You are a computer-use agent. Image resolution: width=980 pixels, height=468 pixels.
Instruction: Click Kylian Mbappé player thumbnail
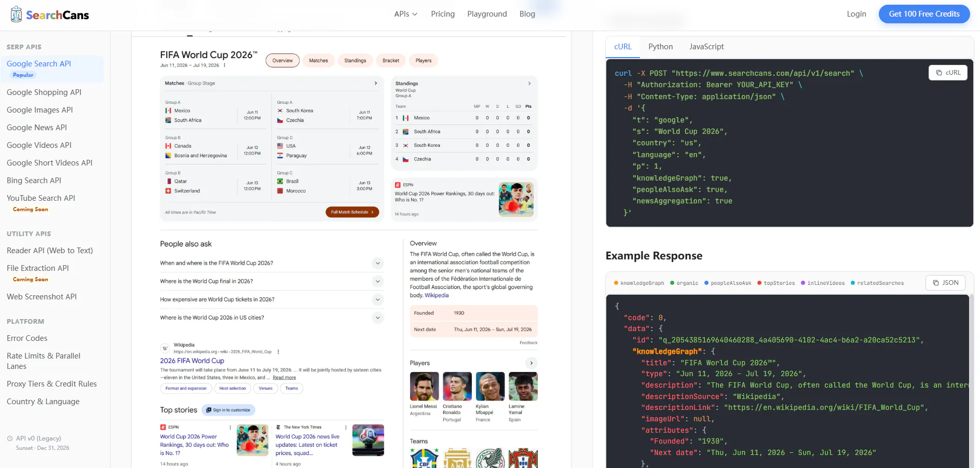pyautogui.click(x=490, y=387)
